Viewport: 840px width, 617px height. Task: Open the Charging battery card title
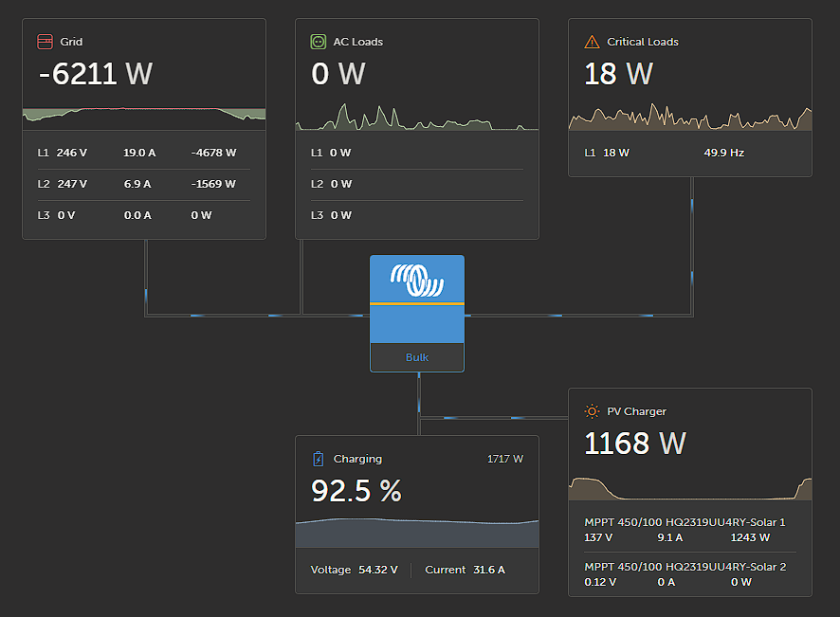point(357,459)
